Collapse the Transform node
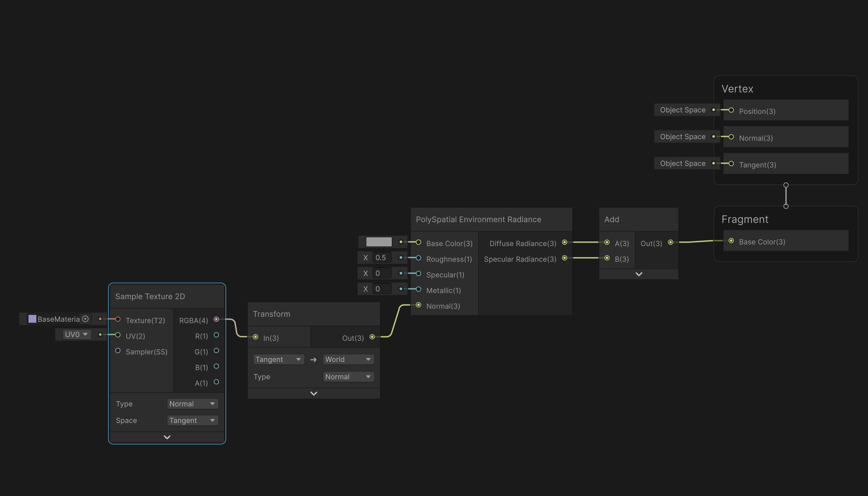Screen dimensions: 868x496 pyautogui.click(x=313, y=393)
